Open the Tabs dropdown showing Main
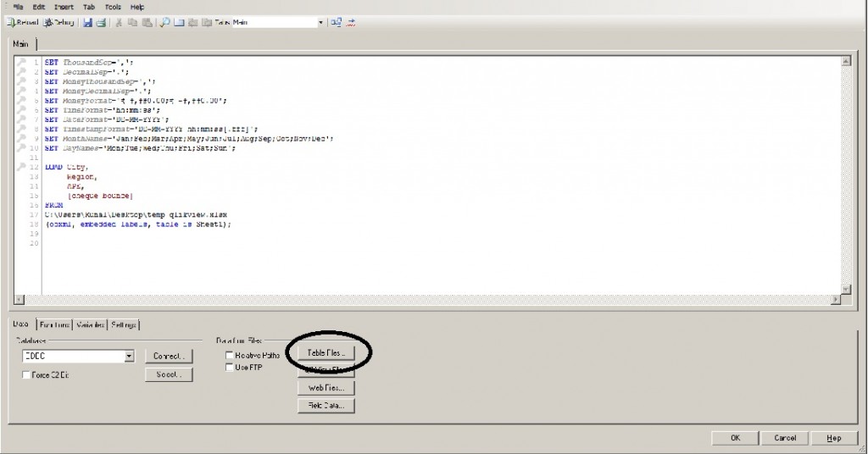This screenshot has width=868, height=454. (320, 22)
